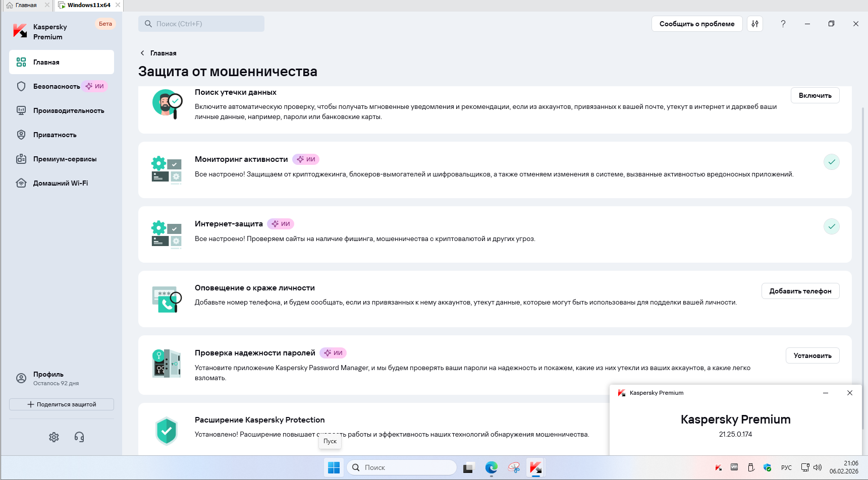The image size is (868, 480).
Task: Click the taskbar Поиск search box
Action: point(402,467)
